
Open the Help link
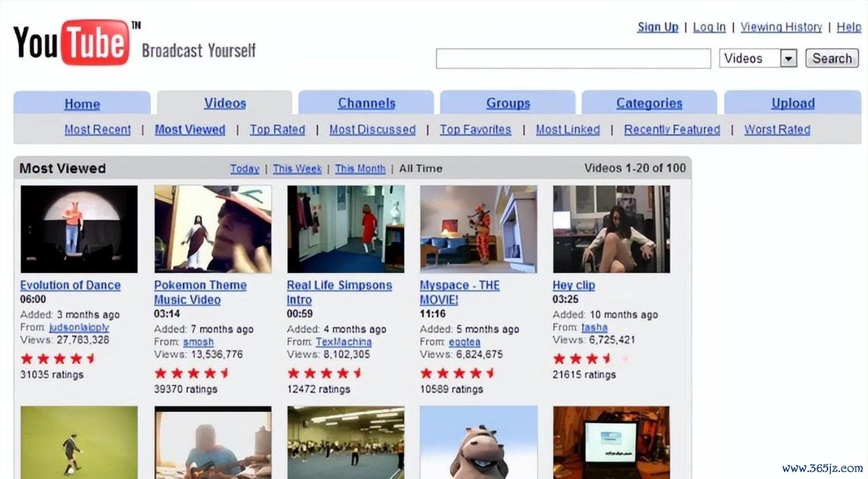(x=848, y=27)
